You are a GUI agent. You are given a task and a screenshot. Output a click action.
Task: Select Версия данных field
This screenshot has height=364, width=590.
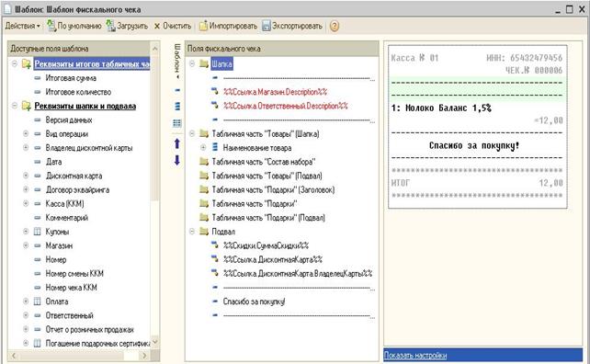(69, 119)
